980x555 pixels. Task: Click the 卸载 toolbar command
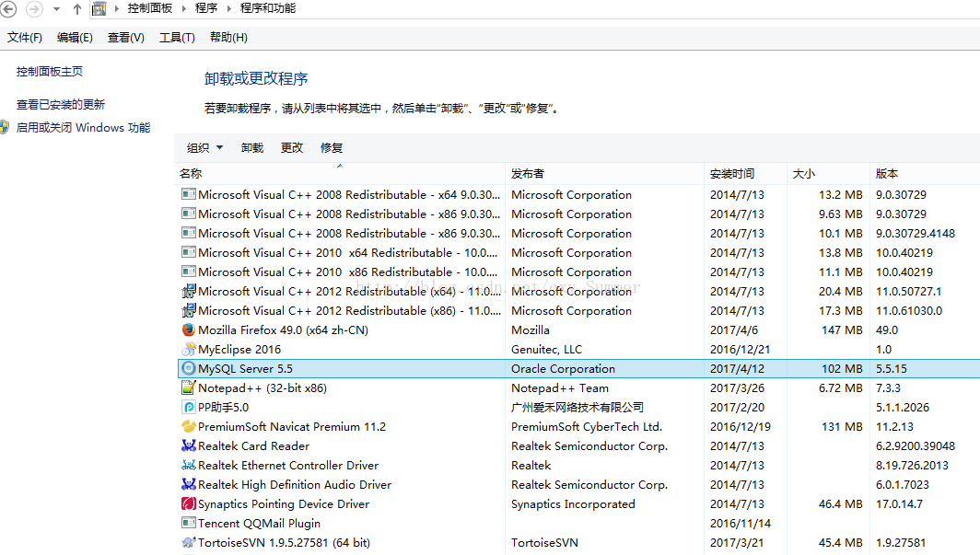click(x=251, y=146)
